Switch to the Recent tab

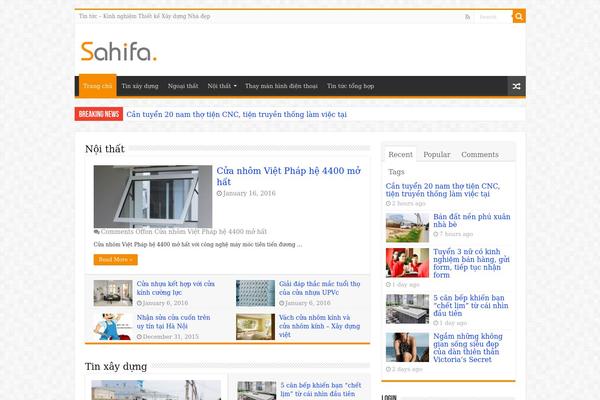click(400, 154)
